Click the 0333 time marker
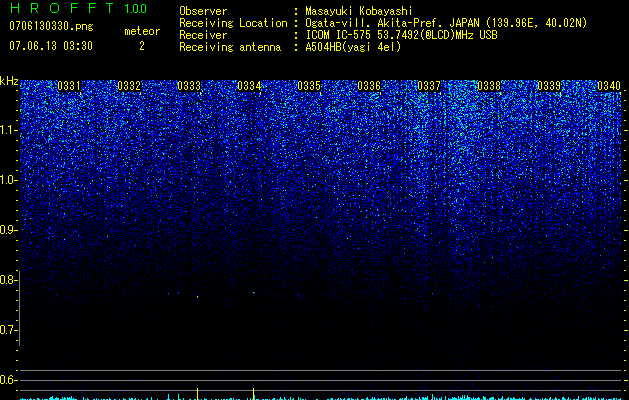 [x=189, y=86]
